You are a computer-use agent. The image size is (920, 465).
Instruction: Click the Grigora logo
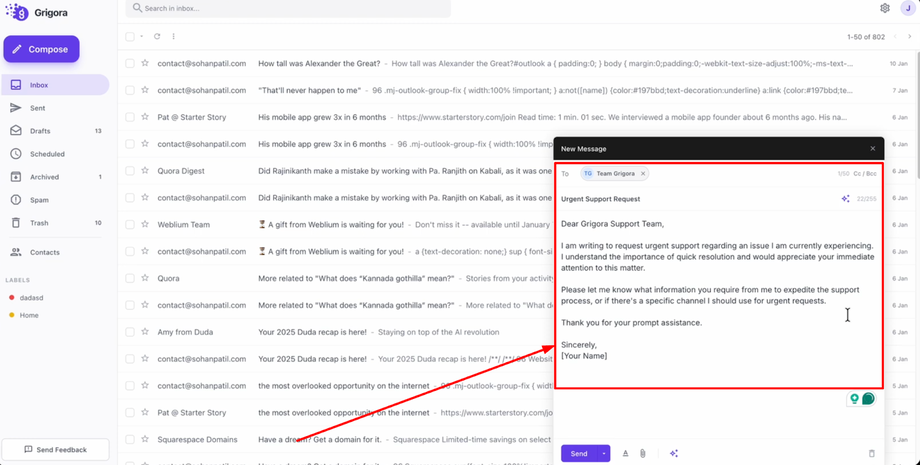(36, 12)
